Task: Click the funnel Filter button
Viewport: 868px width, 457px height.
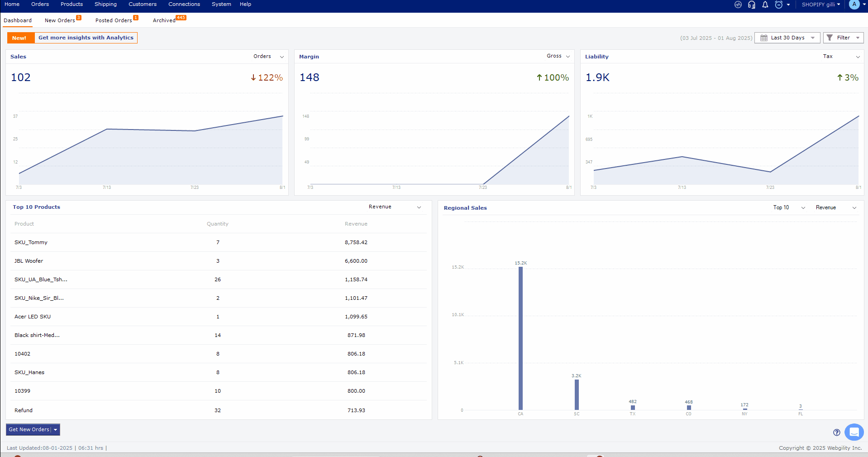Action: [x=843, y=38]
